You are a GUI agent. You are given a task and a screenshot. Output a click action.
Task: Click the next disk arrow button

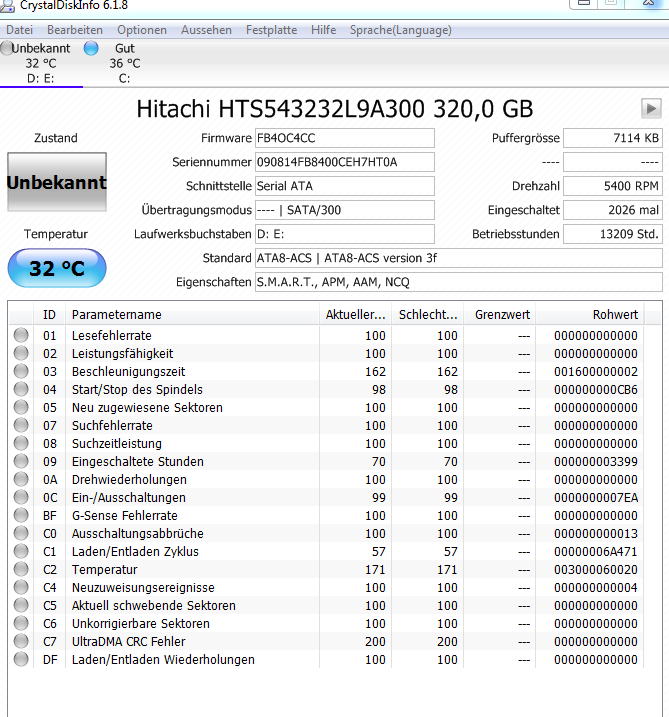[x=651, y=109]
